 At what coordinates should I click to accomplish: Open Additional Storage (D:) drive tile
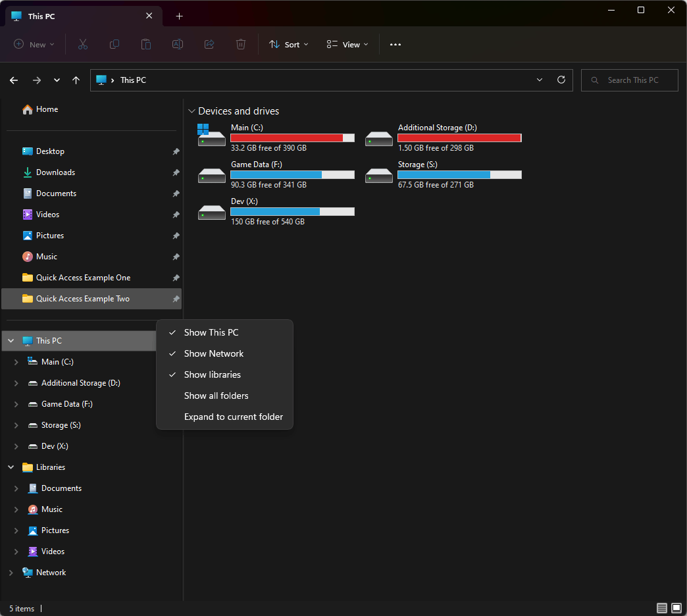(443, 138)
